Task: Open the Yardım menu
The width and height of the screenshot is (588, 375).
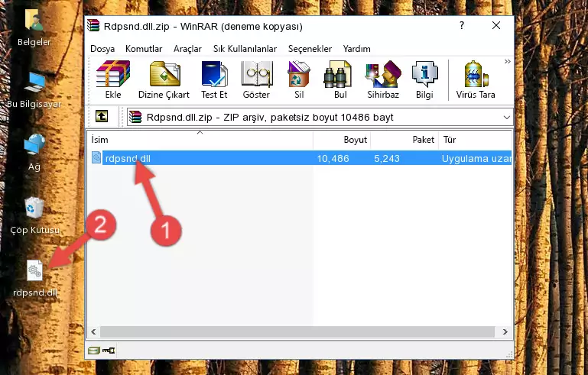Action: 356,49
